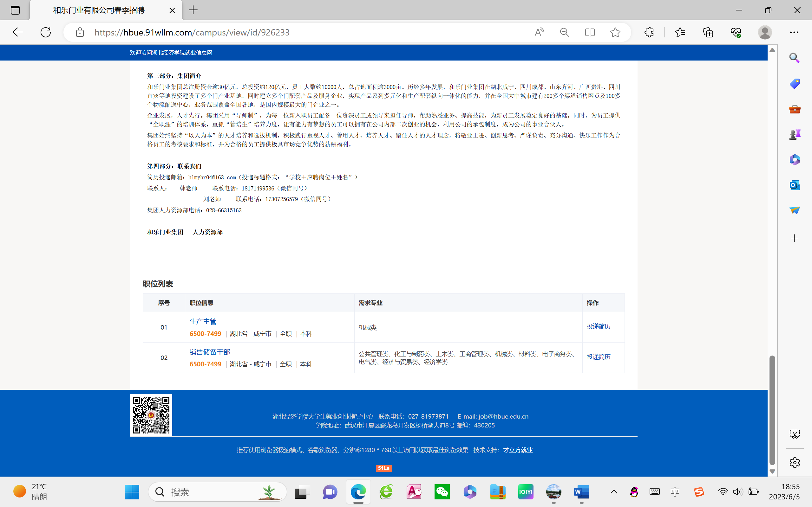Screen dimensions: 812x507
Task: Open split screen view icon
Action: [x=590, y=32]
